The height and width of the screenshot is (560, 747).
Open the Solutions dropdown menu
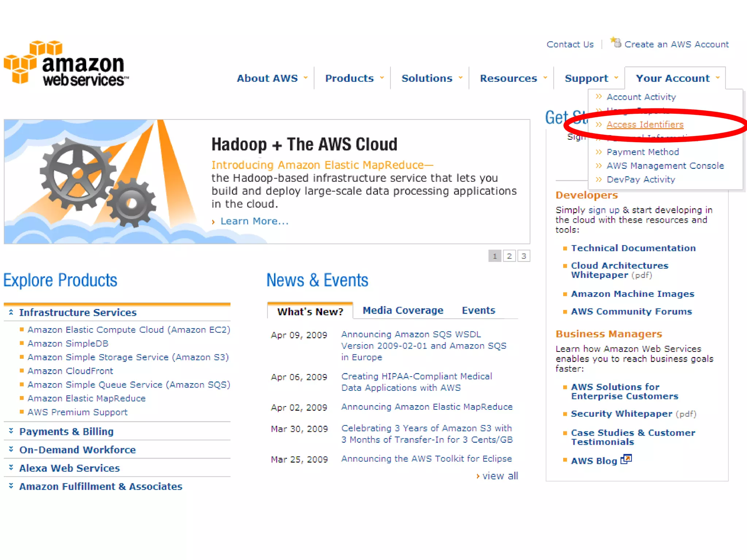pos(432,78)
